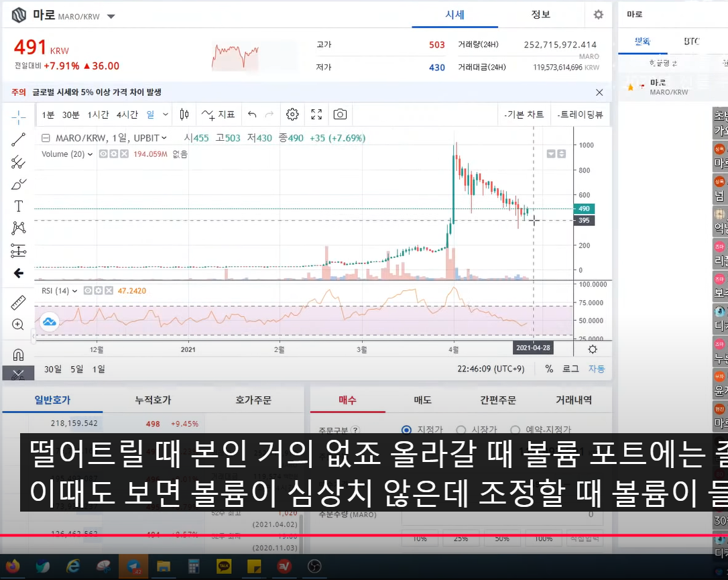Toggle RSI indicator visibility eye
728x580 pixels.
(88, 291)
